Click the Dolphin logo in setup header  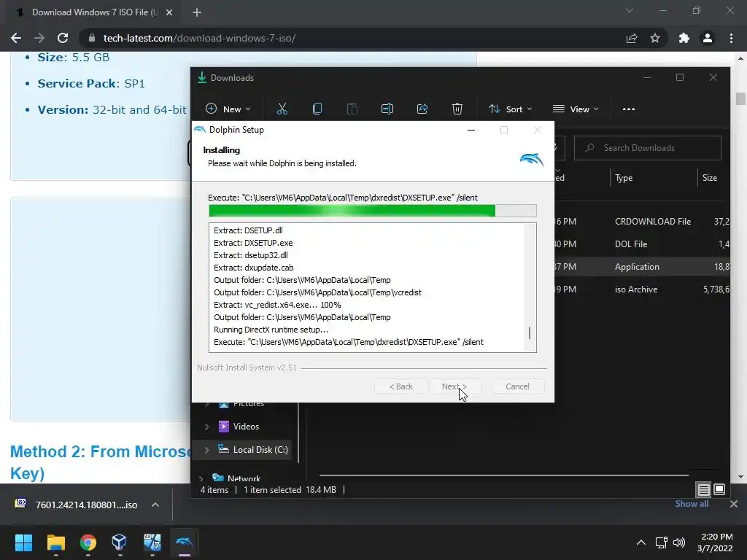tap(531, 159)
